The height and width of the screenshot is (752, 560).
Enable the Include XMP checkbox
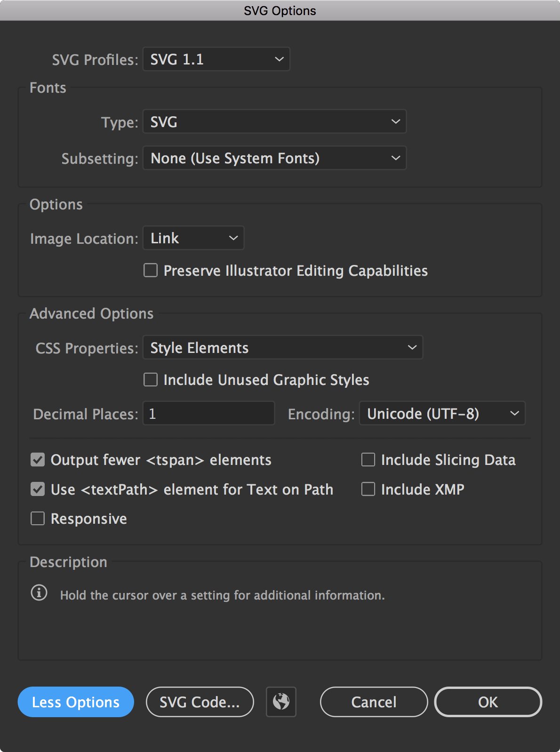click(x=368, y=489)
